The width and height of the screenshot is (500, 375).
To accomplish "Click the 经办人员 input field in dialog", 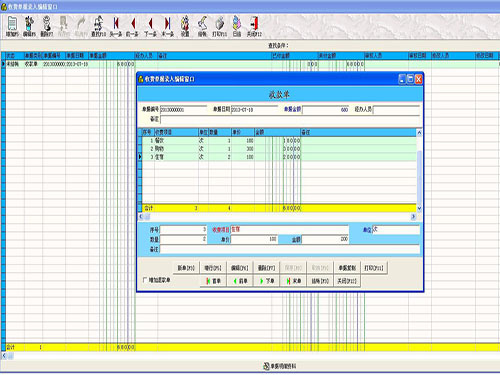I will pos(396,110).
